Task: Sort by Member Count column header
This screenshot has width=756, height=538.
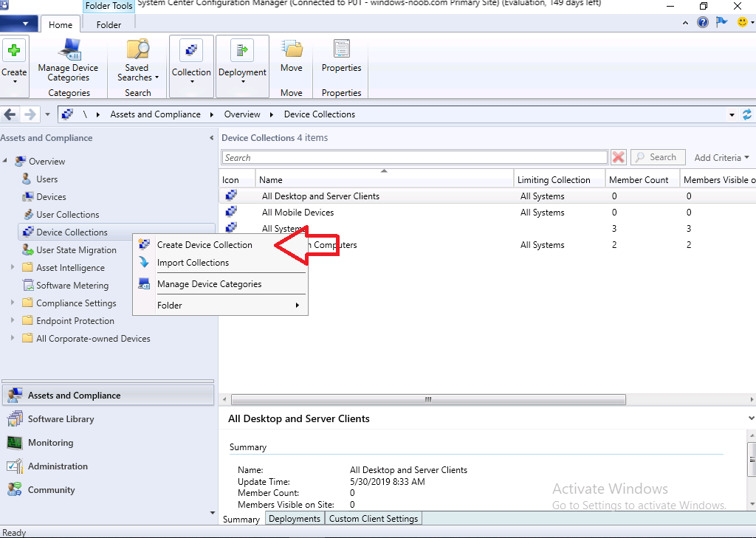Action: coord(642,180)
